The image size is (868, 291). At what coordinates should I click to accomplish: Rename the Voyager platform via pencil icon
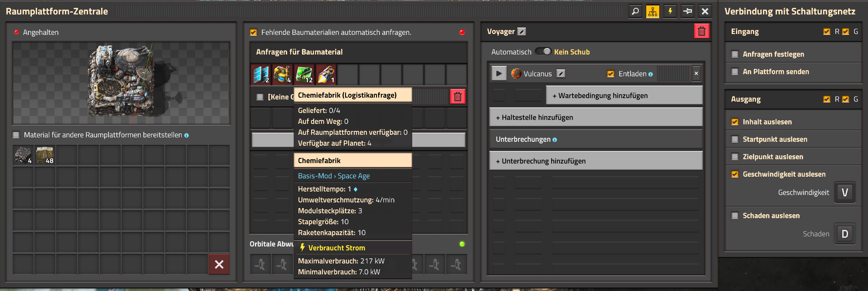point(522,31)
